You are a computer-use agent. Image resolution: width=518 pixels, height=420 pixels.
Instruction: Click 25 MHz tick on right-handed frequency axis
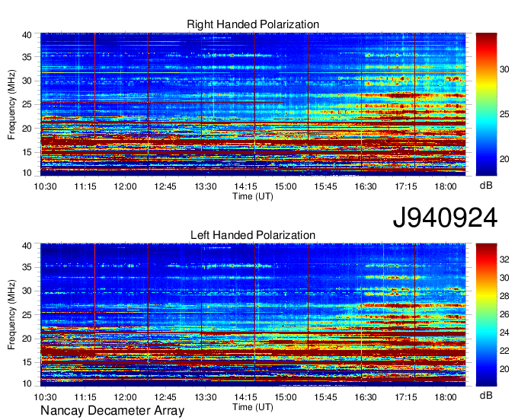tap(27, 104)
